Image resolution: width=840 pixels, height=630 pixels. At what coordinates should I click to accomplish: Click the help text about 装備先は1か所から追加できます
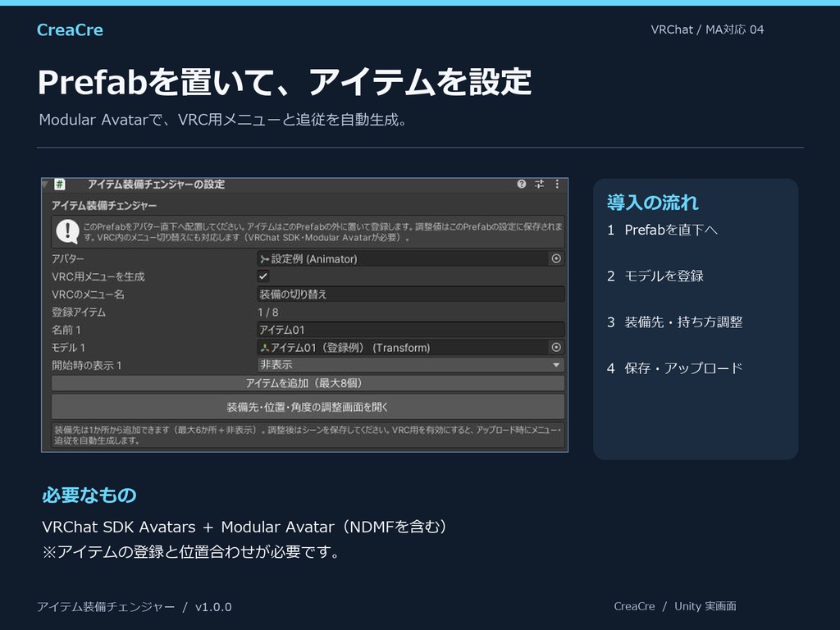308,435
